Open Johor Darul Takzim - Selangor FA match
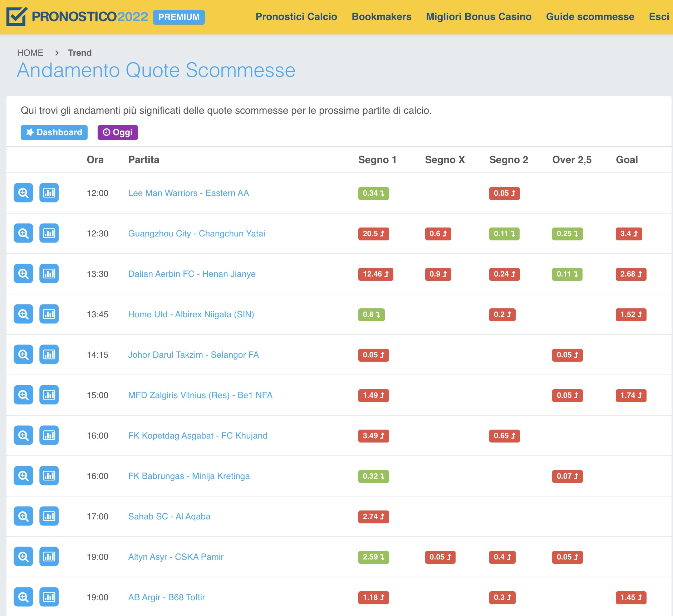Viewport: 673px width, 616px height. 193,355
